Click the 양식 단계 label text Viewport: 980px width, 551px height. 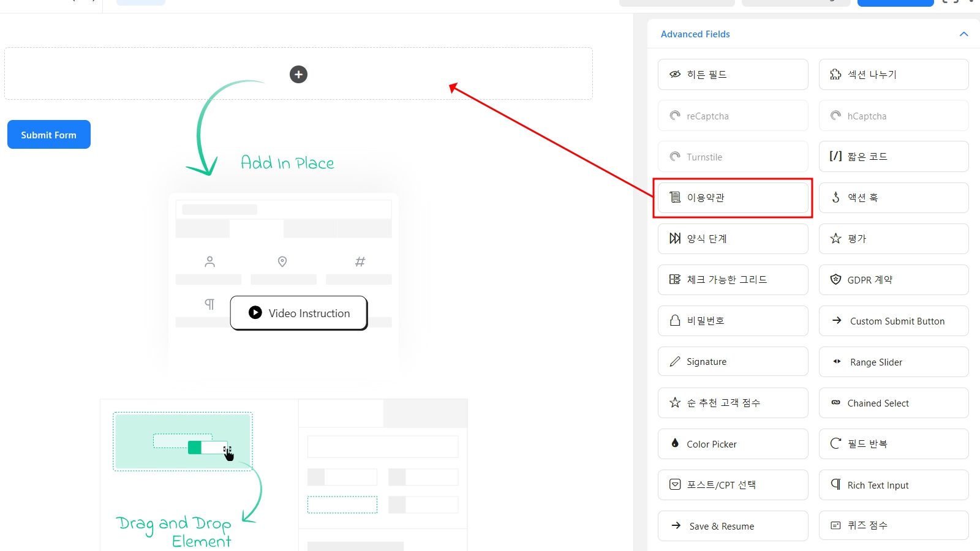tap(707, 239)
